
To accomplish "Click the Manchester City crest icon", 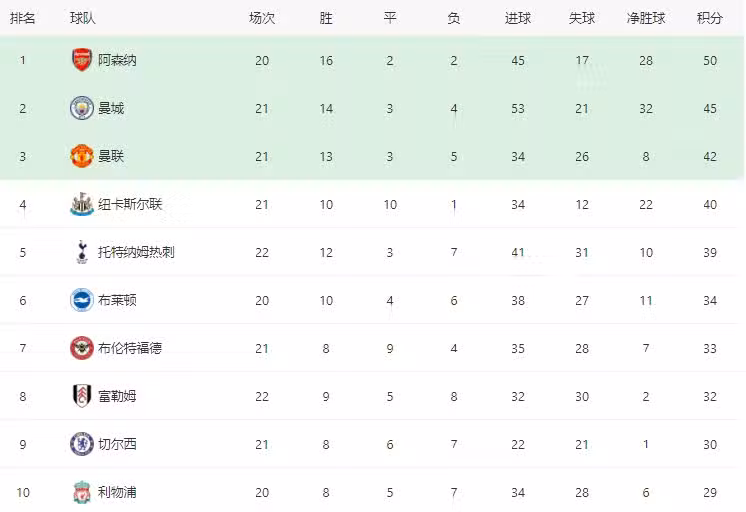I will pos(81,108).
